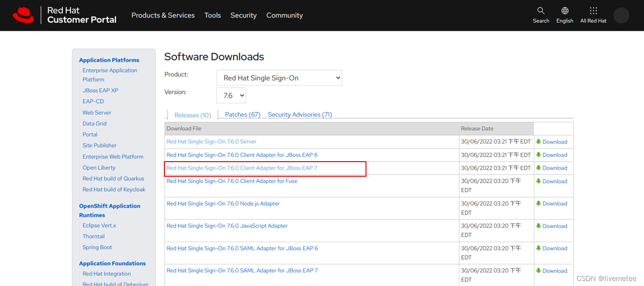The height and width of the screenshot is (286, 644).
Task: Open Red Hat build of Keycloak link
Action: 114,189
